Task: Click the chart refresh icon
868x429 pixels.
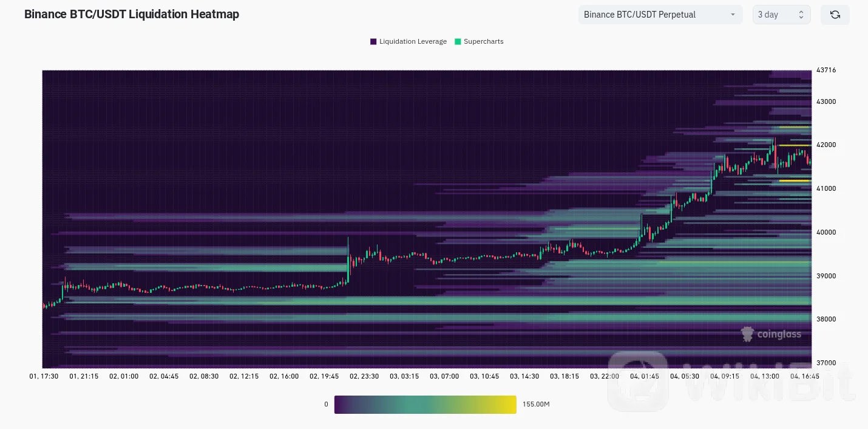Action: coord(835,15)
